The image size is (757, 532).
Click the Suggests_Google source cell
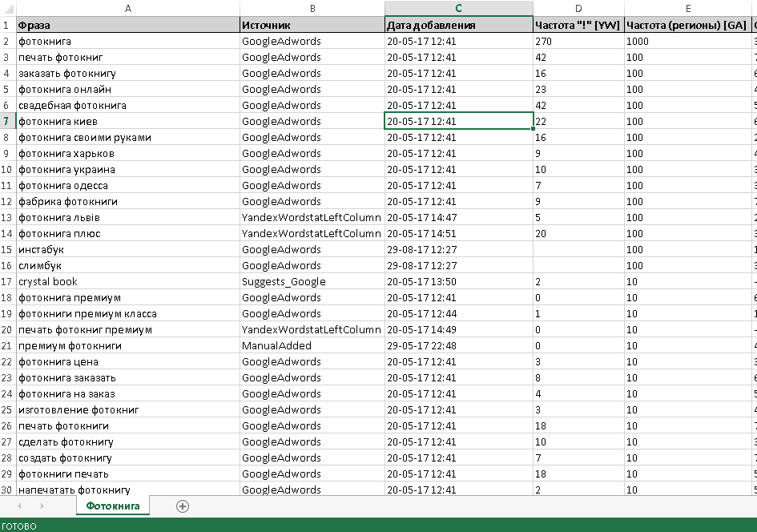click(x=312, y=281)
